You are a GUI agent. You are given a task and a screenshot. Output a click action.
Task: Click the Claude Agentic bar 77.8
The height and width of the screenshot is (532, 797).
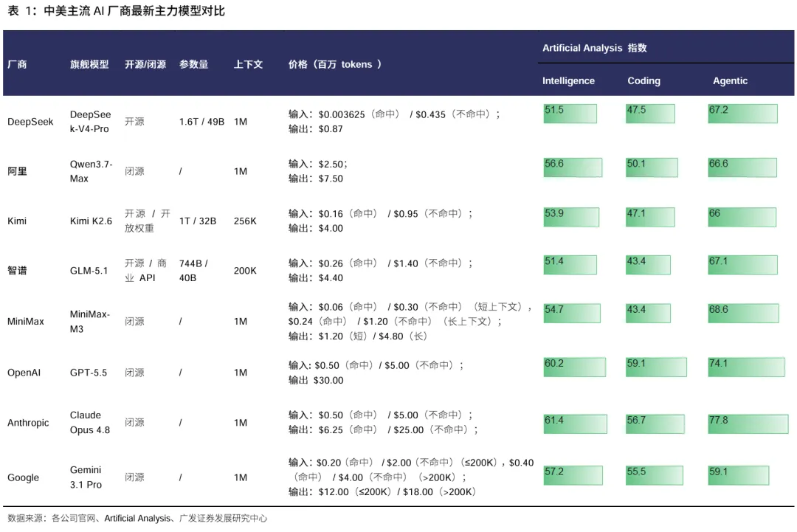[x=748, y=424]
